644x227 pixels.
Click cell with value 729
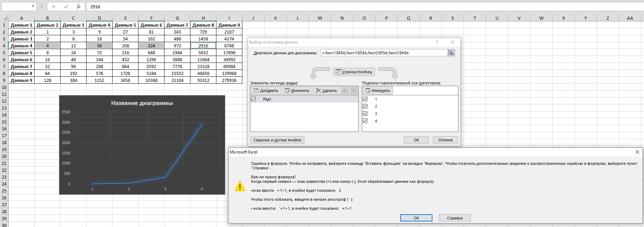[203, 32]
